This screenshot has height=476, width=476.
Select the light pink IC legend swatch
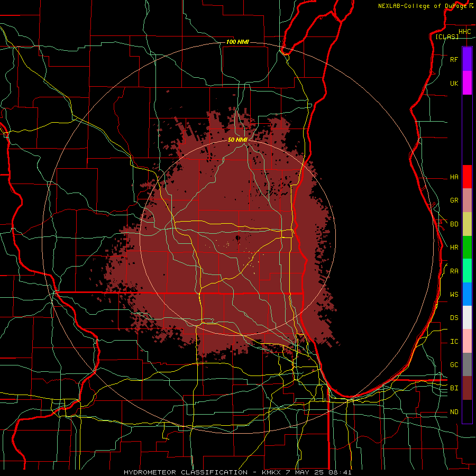[467, 341]
